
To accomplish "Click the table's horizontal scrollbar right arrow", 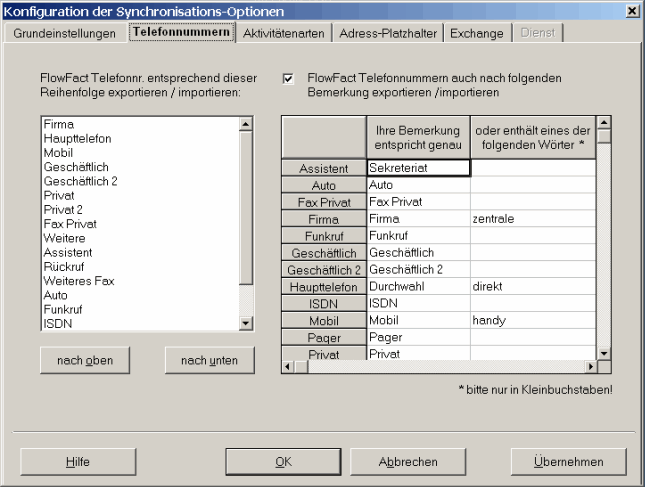I will click(591, 366).
